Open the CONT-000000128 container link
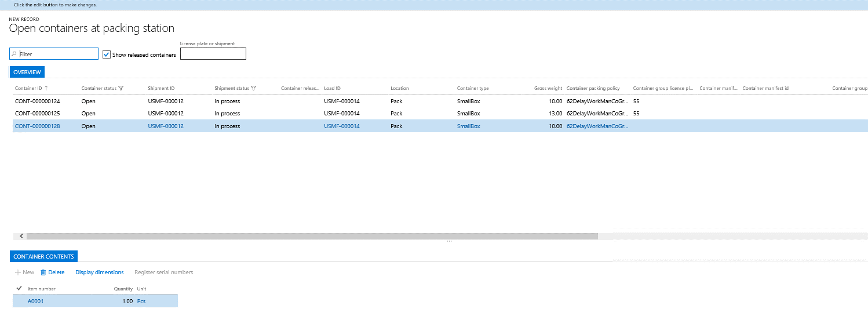This screenshot has height=320, width=868. 37,126
